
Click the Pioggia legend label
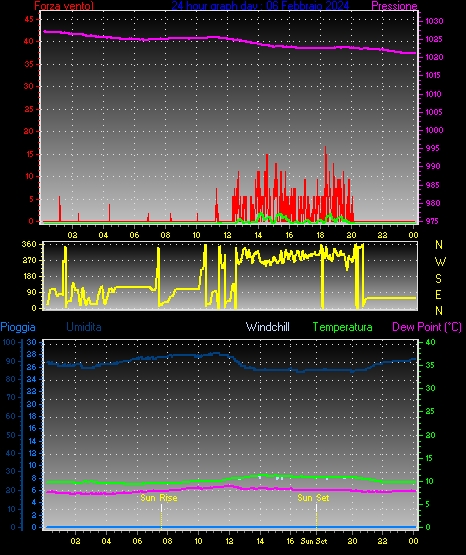18,327
